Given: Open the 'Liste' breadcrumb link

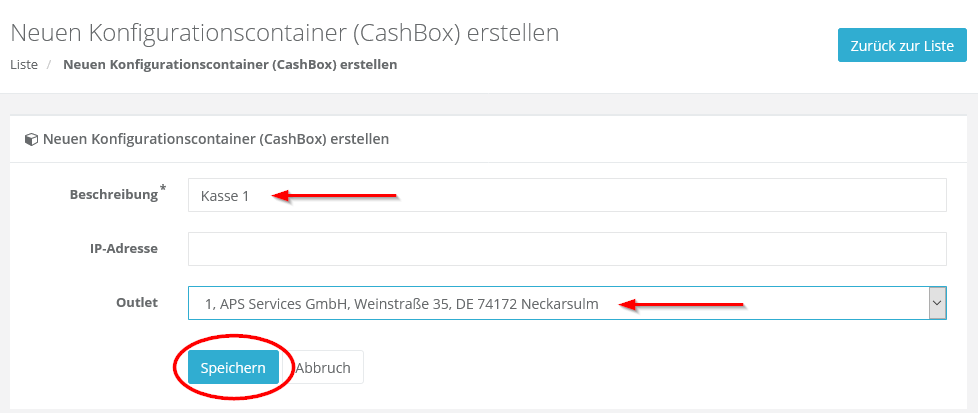Looking at the screenshot, I should [24, 65].
